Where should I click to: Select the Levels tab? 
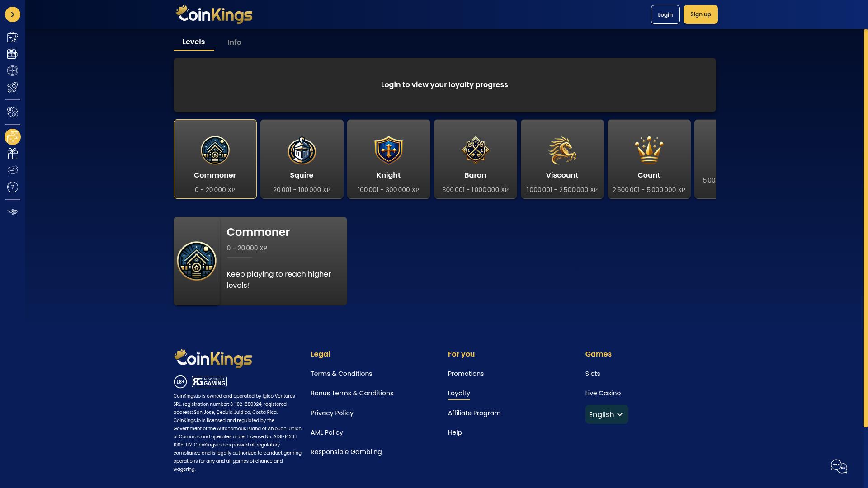(193, 42)
